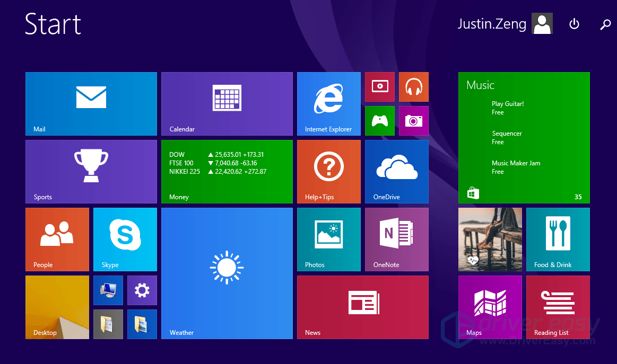Open the Photos tile

tap(328, 239)
